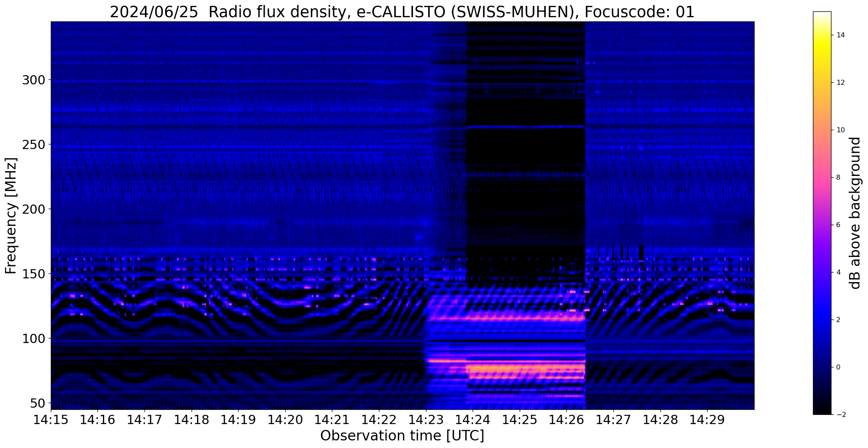
Task: Click the colorbar tick label 10
Action: pyautogui.click(x=841, y=130)
